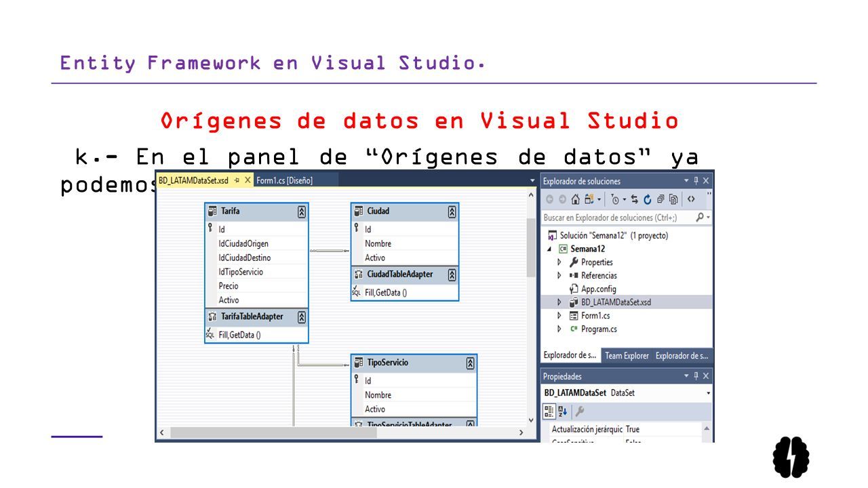Click the table icon of Tarifa

point(212,211)
